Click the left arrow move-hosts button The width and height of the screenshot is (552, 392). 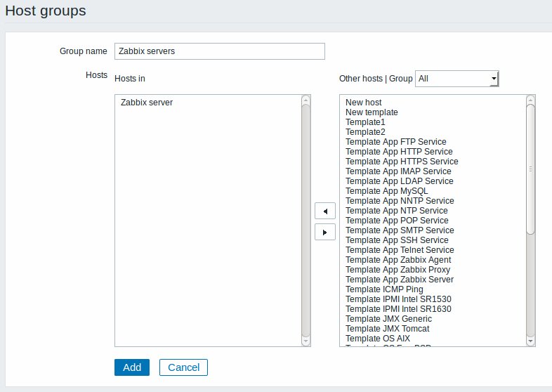[x=325, y=211]
